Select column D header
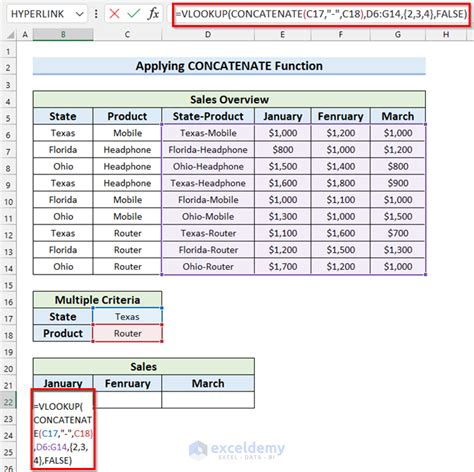 208,34
